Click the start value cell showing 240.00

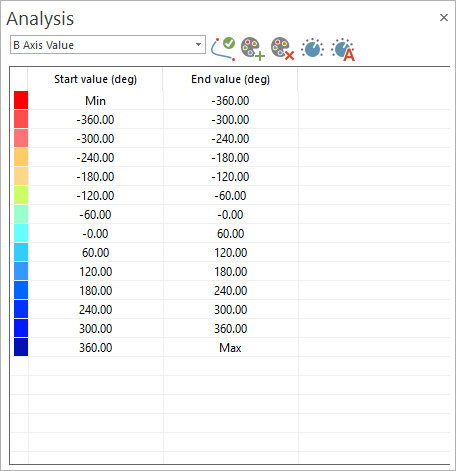pyautogui.click(x=96, y=310)
